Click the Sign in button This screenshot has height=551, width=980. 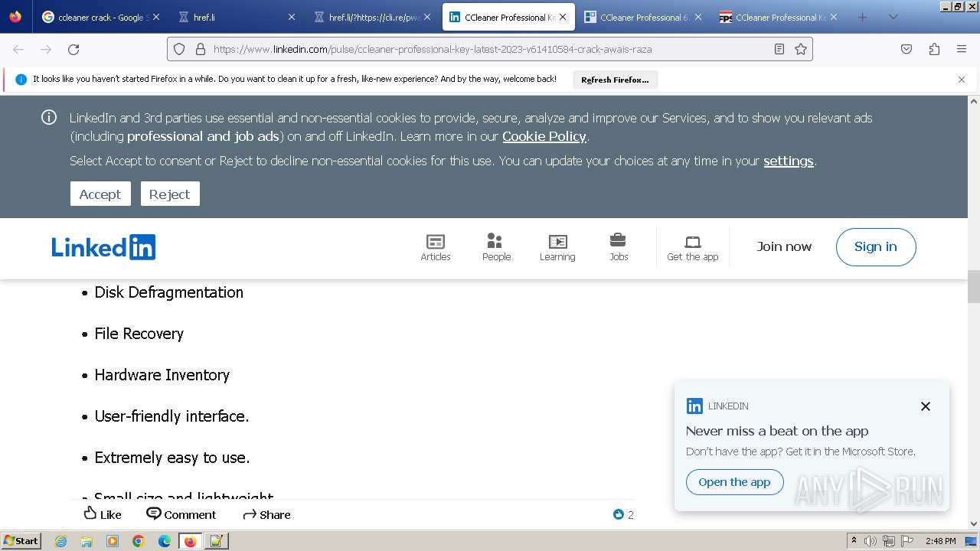[876, 247]
